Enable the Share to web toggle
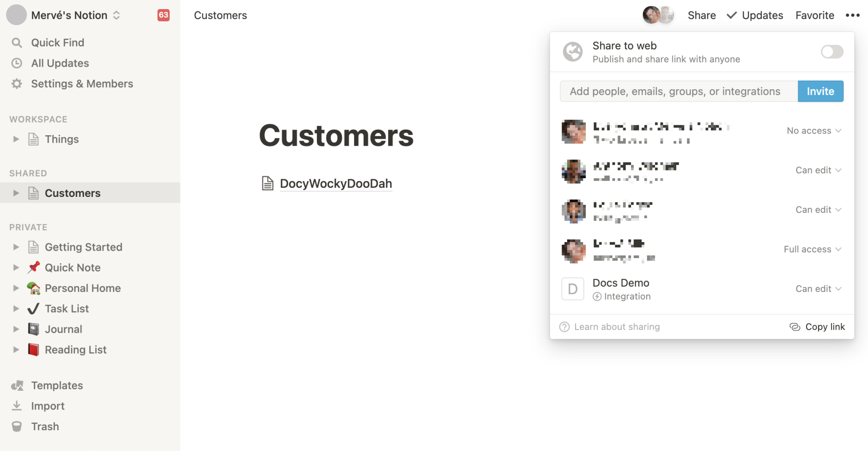 [x=832, y=52]
